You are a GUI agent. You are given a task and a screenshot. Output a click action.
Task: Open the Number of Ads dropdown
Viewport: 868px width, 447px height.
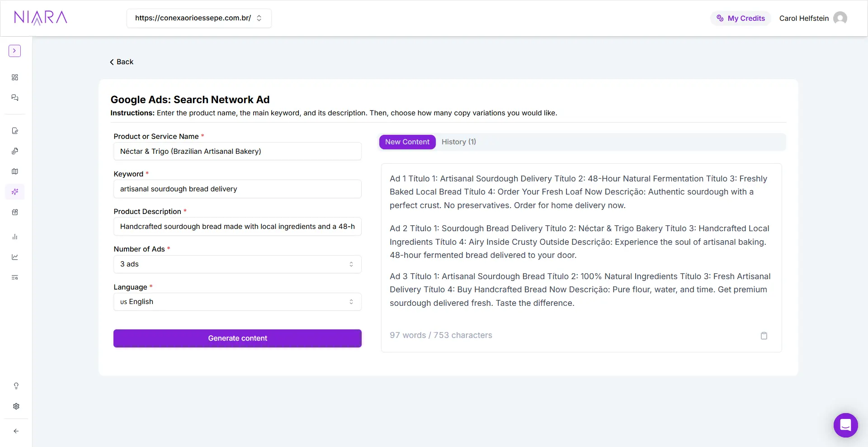coord(237,264)
